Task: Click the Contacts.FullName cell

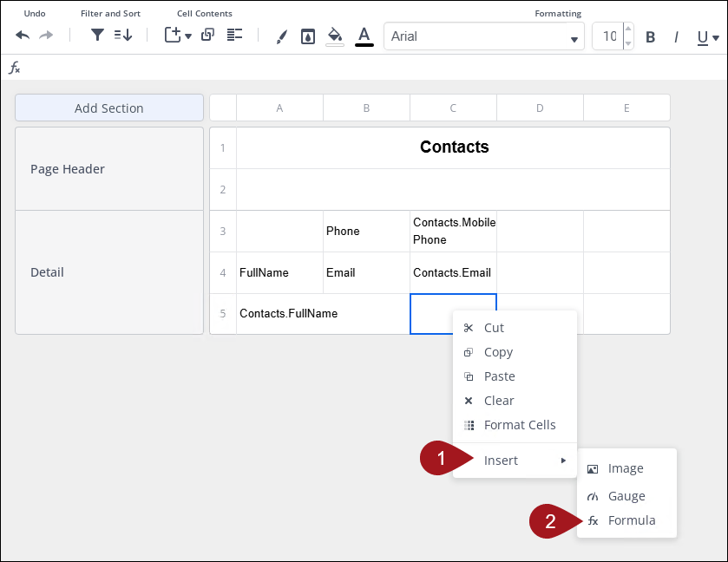Action: [x=323, y=314]
